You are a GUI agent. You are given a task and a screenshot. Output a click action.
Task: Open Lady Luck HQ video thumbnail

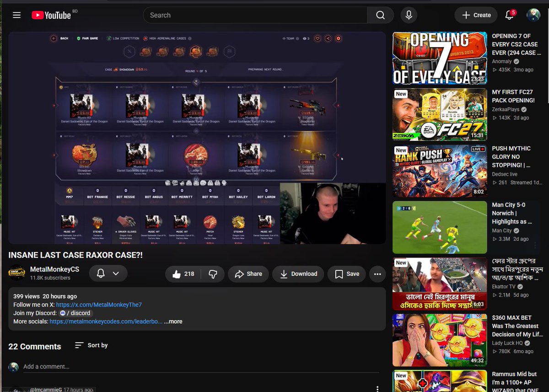point(440,340)
